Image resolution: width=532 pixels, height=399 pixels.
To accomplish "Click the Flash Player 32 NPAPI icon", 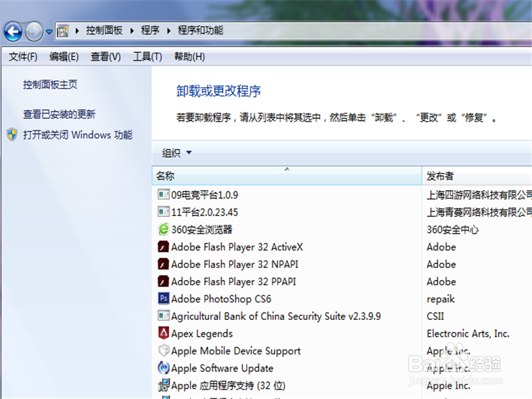I will click(164, 263).
